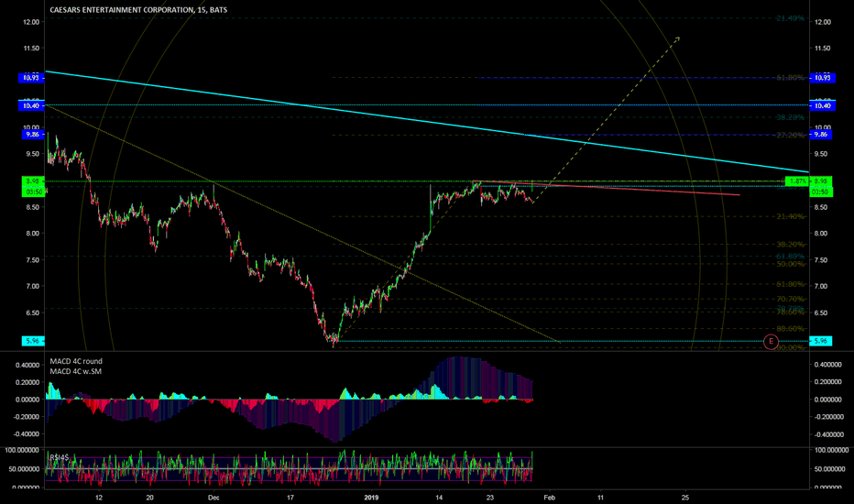Click the green 03:50 countdown on right scale
Image resolution: width=854 pixels, height=504 pixels.
tap(821, 192)
